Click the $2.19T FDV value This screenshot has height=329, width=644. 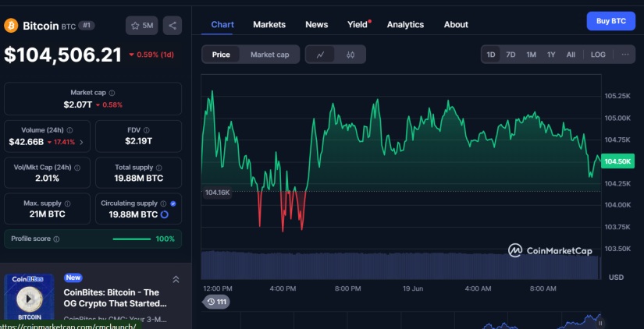tap(138, 142)
